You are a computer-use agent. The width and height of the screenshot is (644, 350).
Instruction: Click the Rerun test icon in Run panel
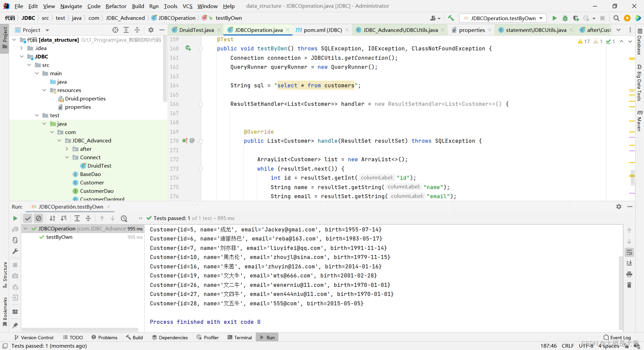[x=15, y=218]
